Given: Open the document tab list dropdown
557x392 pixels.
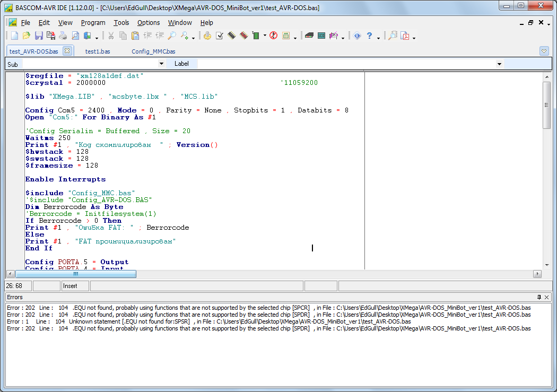Looking at the screenshot, I should [x=544, y=51].
